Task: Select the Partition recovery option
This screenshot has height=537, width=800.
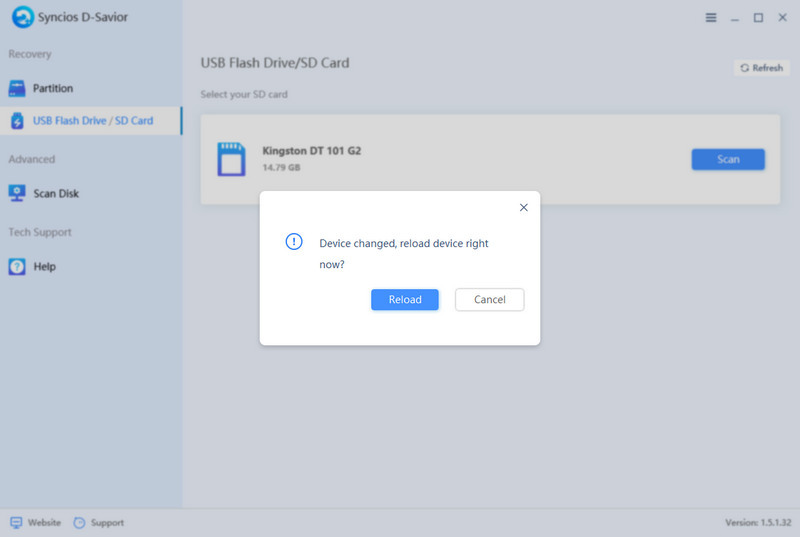Action: (52, 88)
